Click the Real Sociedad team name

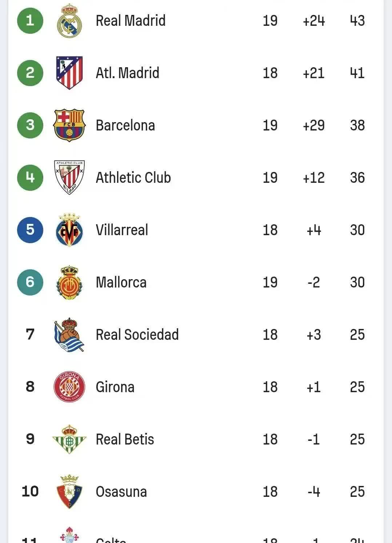pos(137,335)
